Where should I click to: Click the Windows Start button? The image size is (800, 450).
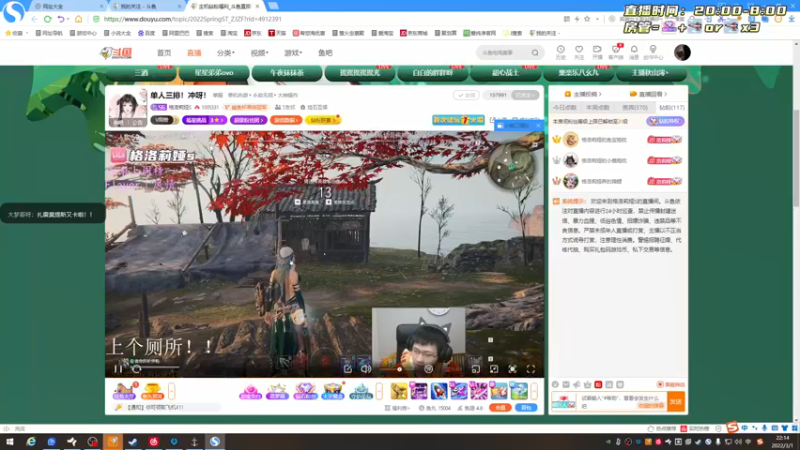point(10,442)
